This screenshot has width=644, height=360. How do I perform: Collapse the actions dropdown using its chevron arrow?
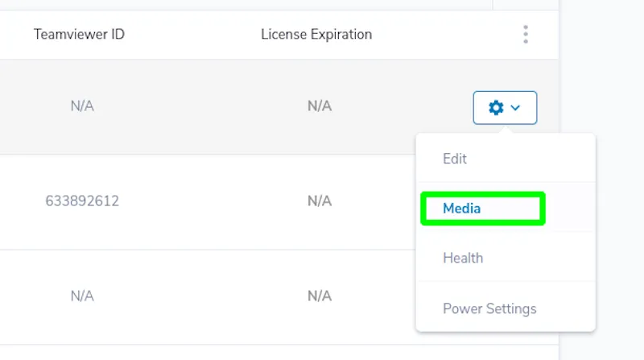515,108
